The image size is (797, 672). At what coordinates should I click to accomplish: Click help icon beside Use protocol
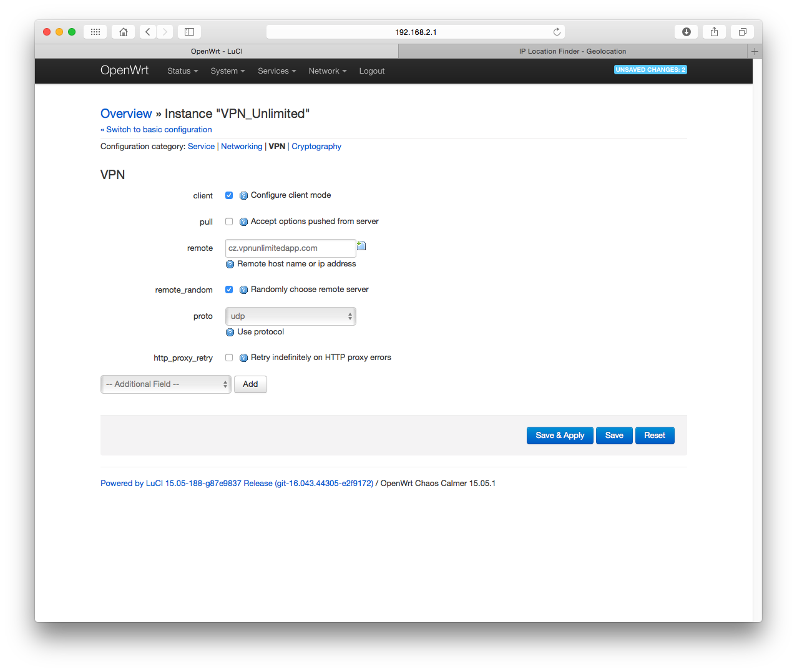230,332
